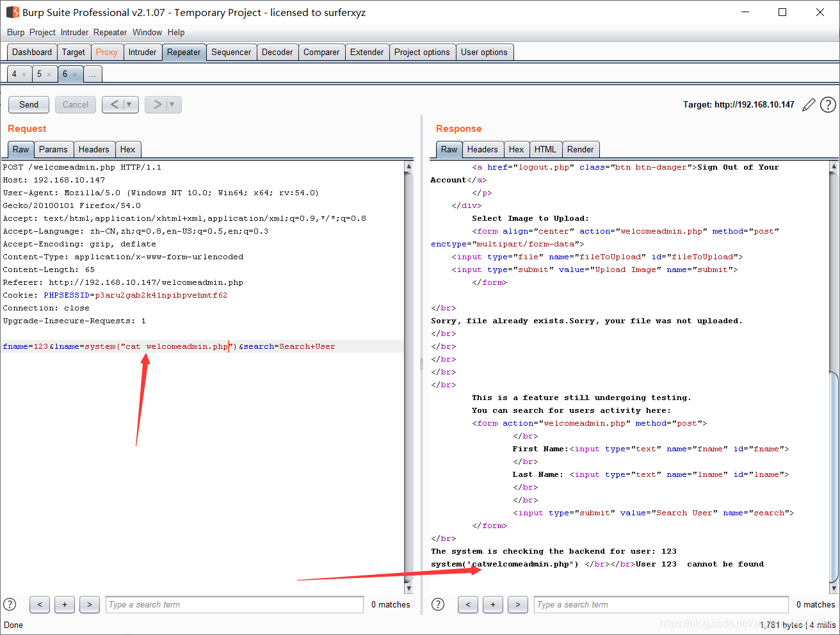
Task: Click Content-Length: 65 header line
Action: pyautogui.click(x=49, y=269)
